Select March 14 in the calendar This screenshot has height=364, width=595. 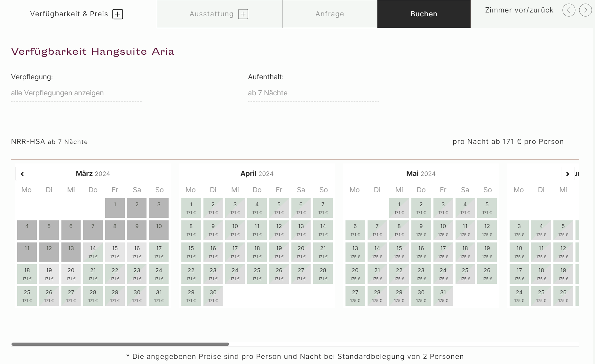(93, 252)
